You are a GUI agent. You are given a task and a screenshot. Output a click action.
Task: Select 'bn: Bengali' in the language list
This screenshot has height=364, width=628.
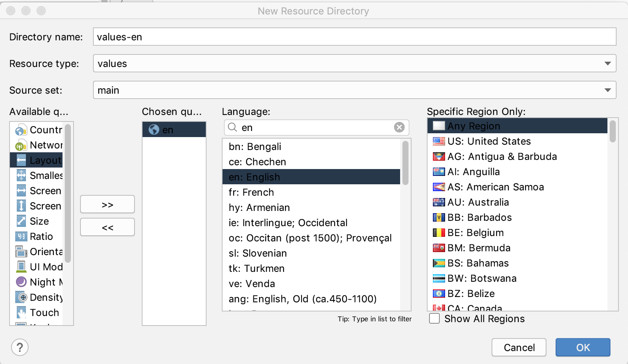point(311,147)
